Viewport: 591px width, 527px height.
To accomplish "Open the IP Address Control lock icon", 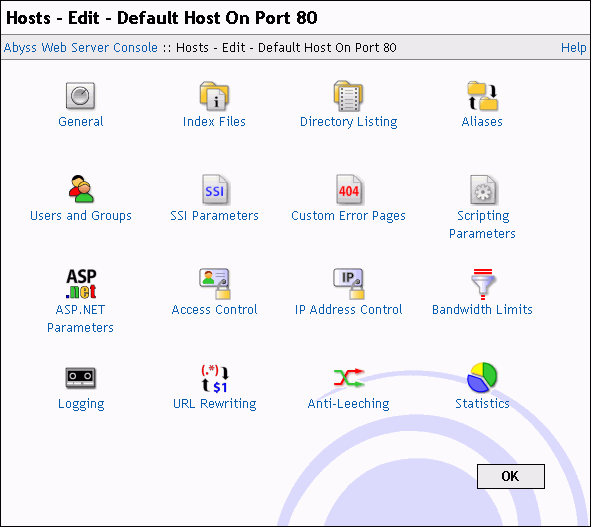I will coord(349,283).
